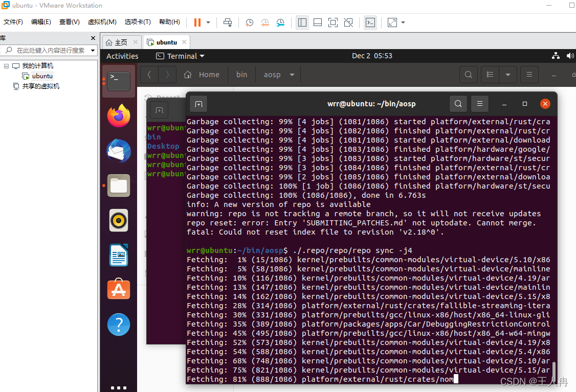Search in the front terminal window
This screenshot has height=392, width=576.
pyautogui.click(x=458, y=104)
